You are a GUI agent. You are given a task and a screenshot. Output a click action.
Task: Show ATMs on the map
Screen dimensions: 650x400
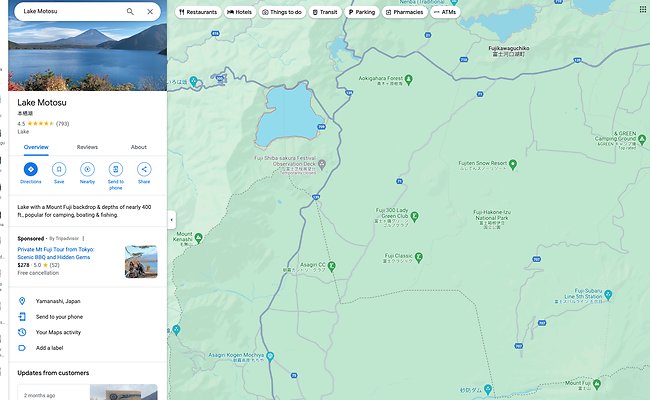(445, 12)
